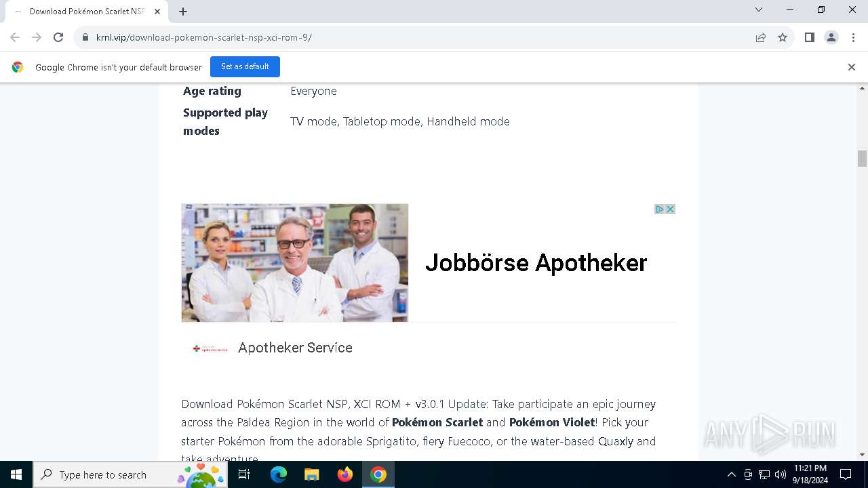Open the AdChoices info icon

coord(659,209)
